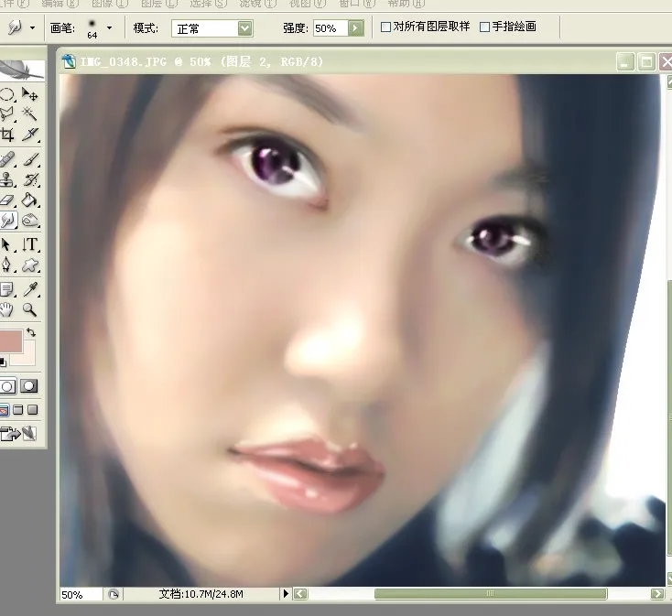The height and width of the screenshot is (616, 672).
Task: Select the Zoom magnifier tool
Action: click(x=30, y=310)
